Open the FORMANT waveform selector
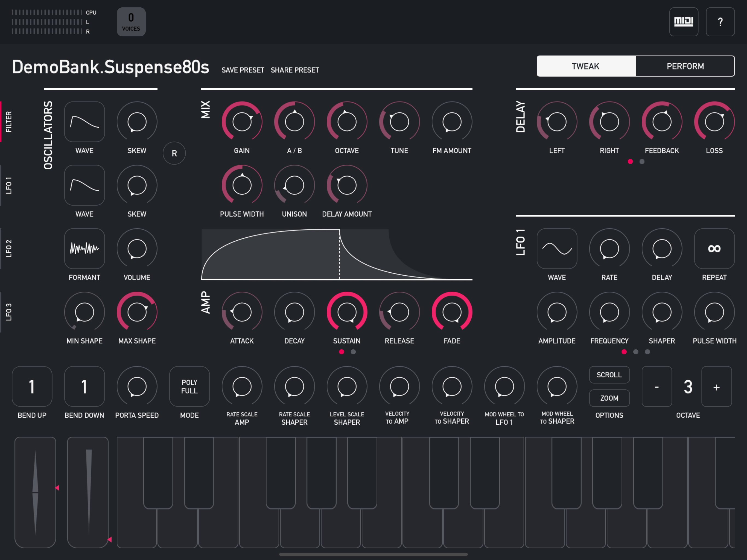The image size is (747, 560). coord(84,249)
